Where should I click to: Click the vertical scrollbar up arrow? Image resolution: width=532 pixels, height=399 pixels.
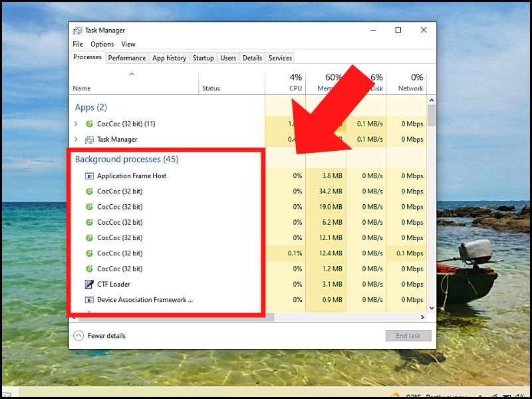432,100
